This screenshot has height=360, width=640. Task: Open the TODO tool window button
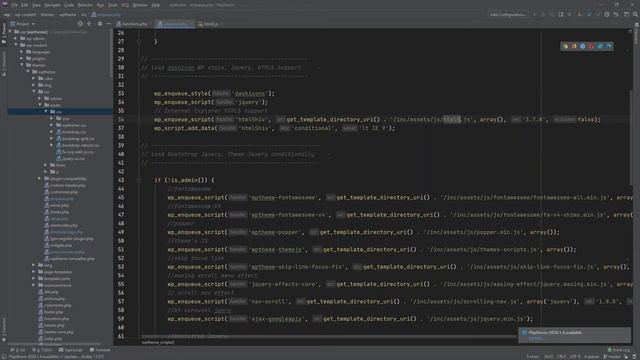click(42, 350)
